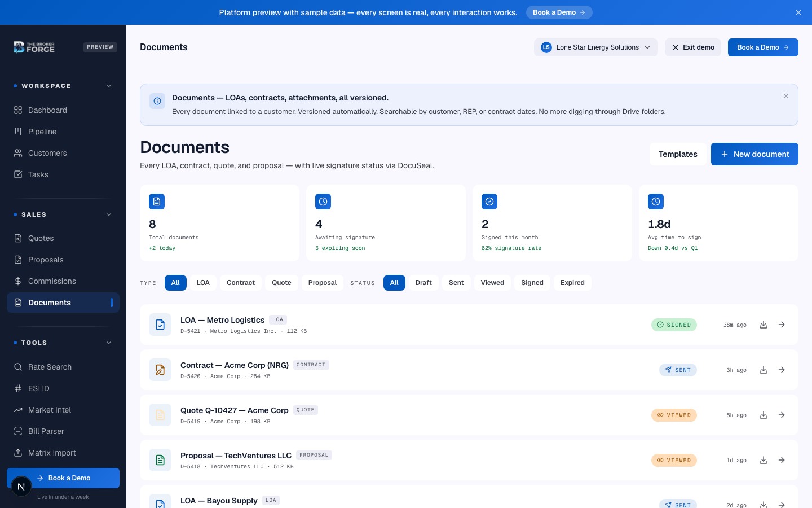The height and width of the screenshot is (508, 812).
Task: Select the Documents sidebar item
Action: coord(63,303)
